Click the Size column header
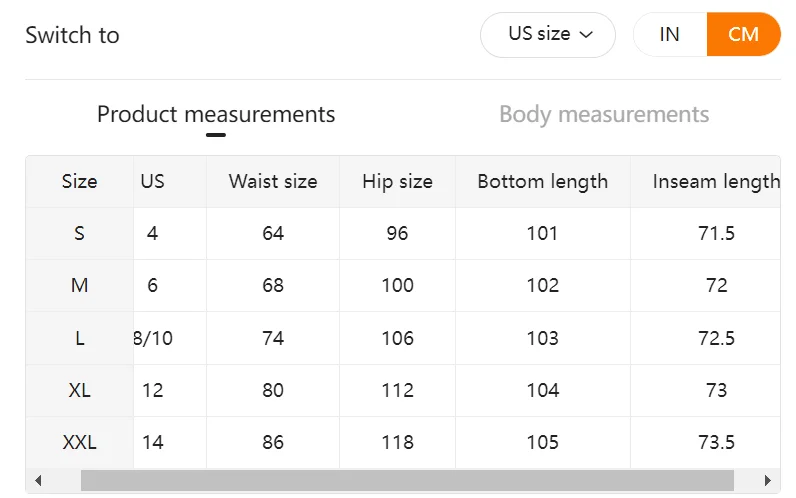 tap(79, 182)
